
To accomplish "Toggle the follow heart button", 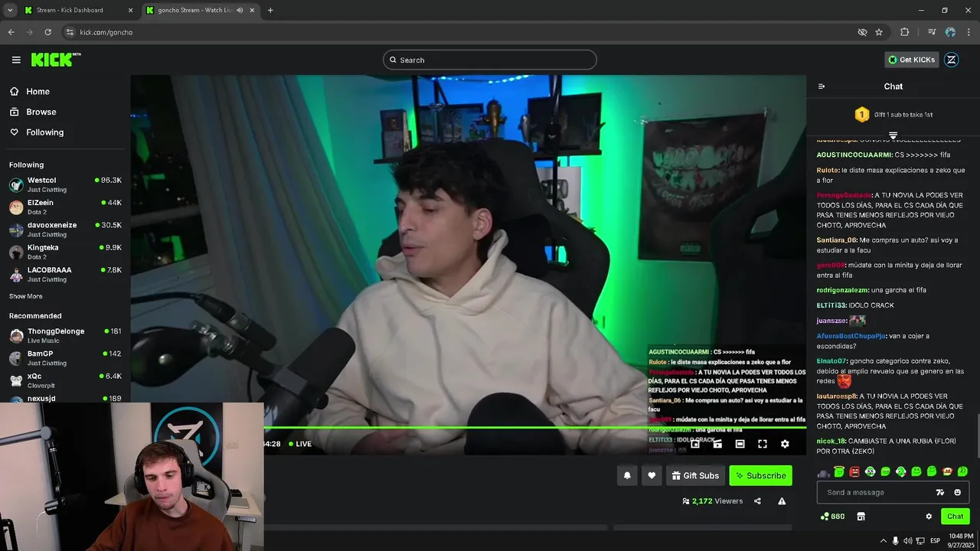I will (x=652, y=475).
